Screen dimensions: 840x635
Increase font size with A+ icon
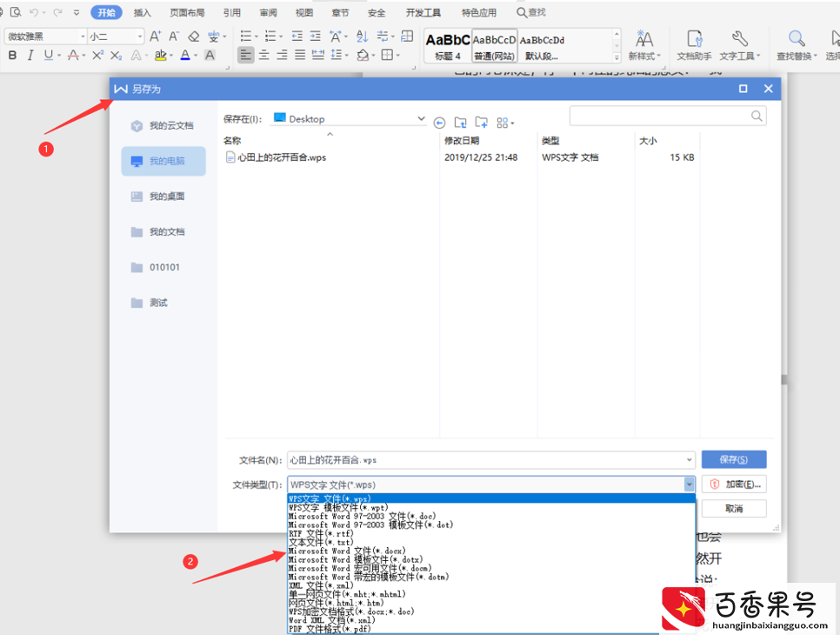point(156,37)
